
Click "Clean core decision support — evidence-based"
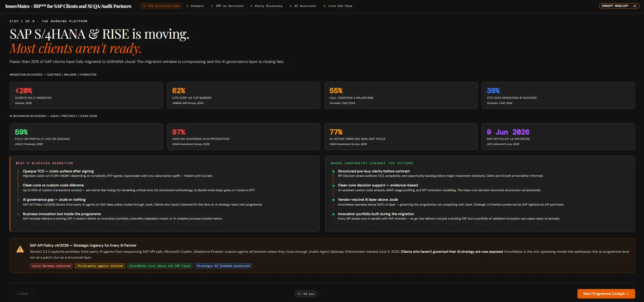click(x=378, y=185)
